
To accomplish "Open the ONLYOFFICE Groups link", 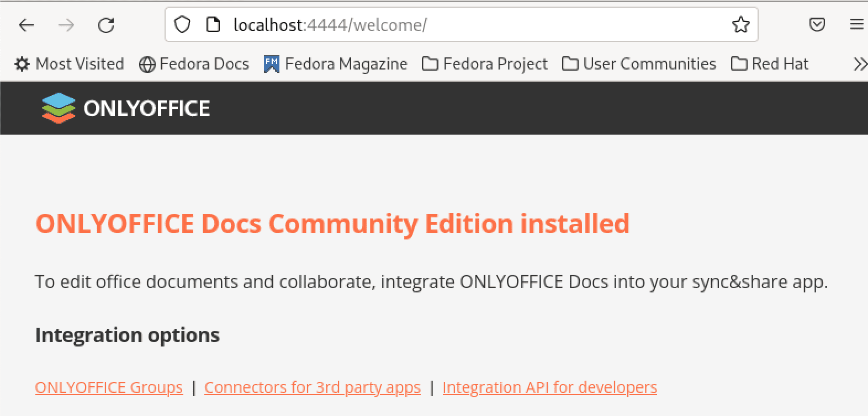I will pyautogui.click(x=109, y=387).
